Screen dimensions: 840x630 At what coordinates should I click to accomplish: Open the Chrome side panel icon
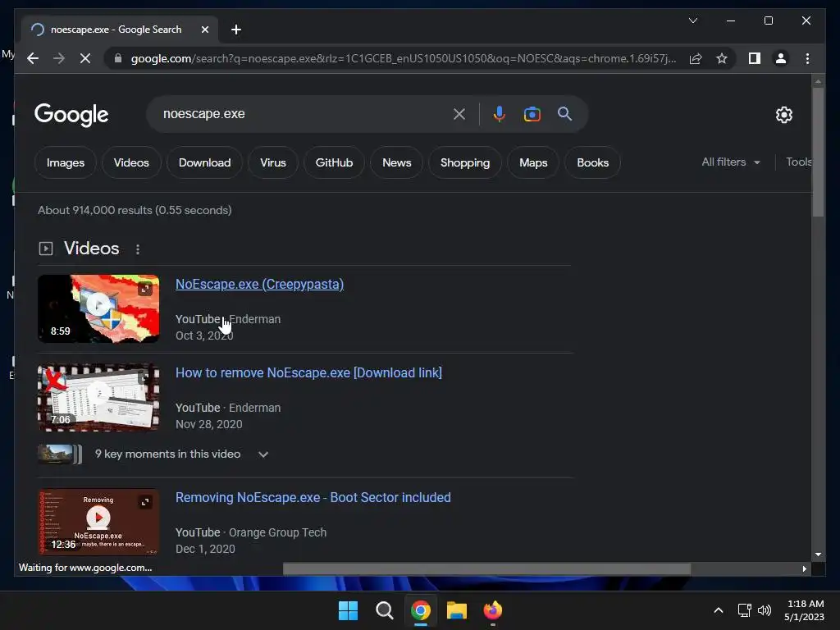[755, 58]
